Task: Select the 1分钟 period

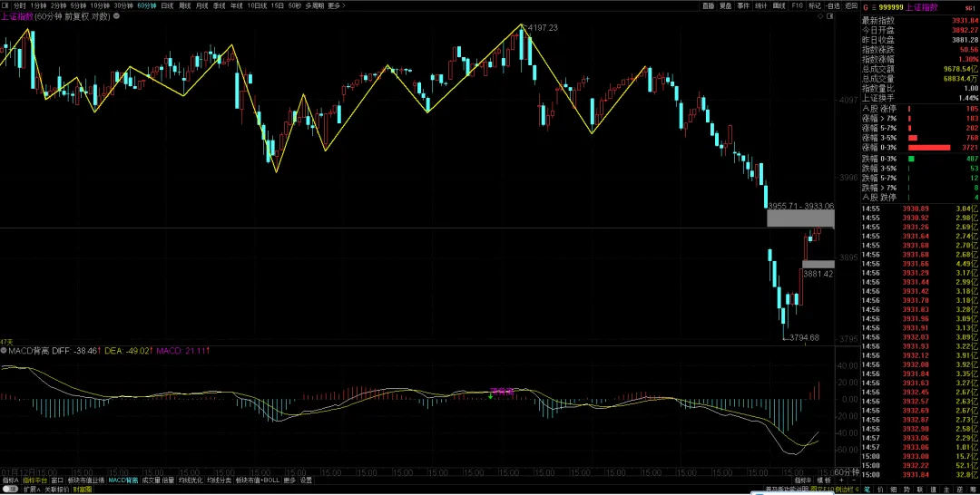Action: pyautogui.click(x=38, y=5)
